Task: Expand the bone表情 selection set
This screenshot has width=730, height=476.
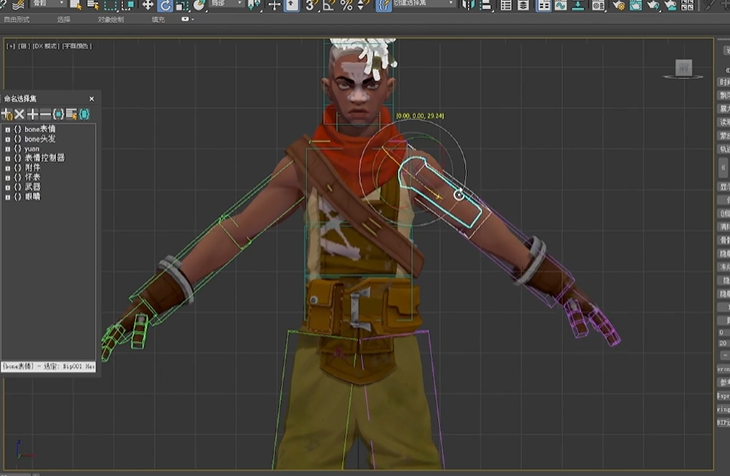Action: pyautogui.click(x=7, y=130)
